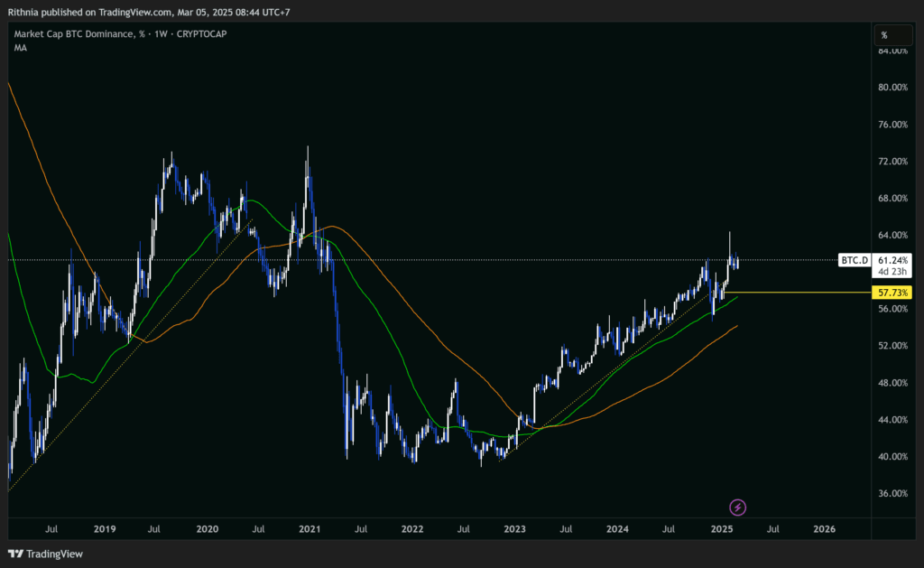
Task: Click the 2021 label on time axis
Action: tap(310, 527)
